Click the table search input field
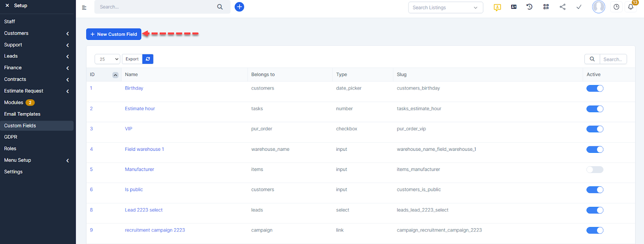The width and height of the screenshot is (644, 244). pos(613,59)
